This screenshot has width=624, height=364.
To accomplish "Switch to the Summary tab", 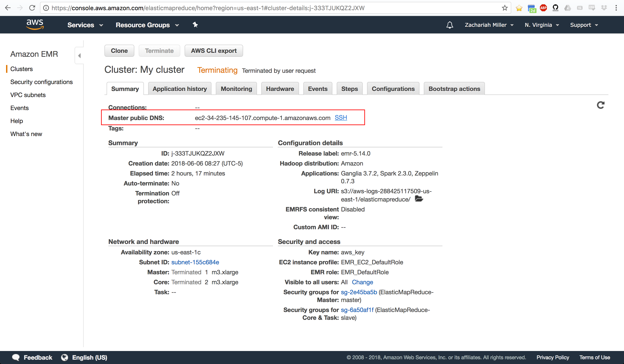I will point(125,89).
